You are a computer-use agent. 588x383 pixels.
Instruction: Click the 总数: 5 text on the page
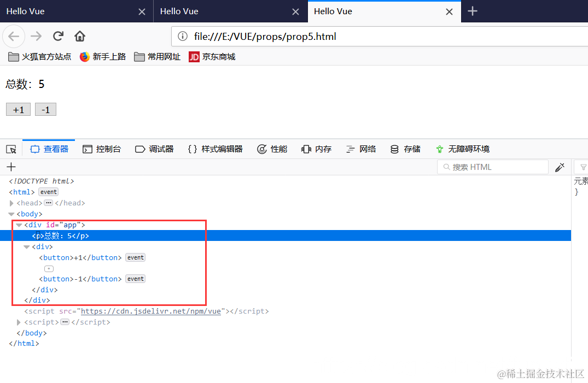point(25,84)
